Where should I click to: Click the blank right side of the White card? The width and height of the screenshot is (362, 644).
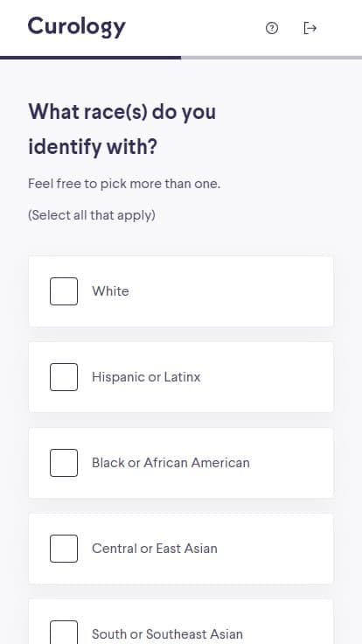click(247, 291)
